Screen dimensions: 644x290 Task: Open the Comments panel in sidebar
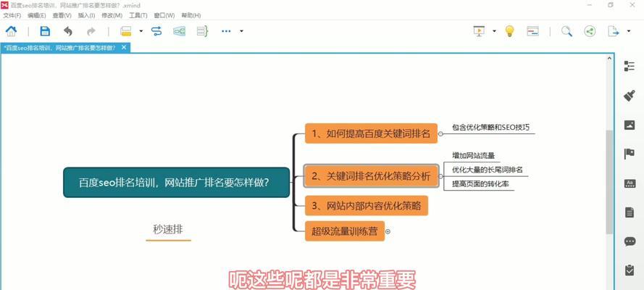coord(630,241)
